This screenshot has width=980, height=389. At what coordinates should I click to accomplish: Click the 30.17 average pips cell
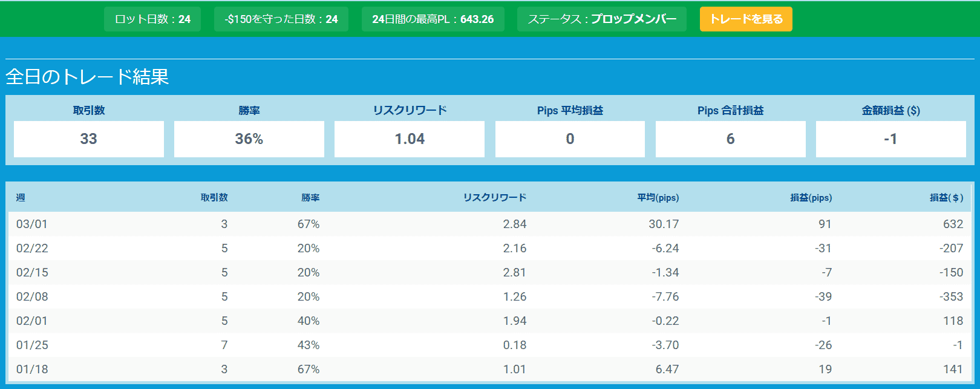664,224
